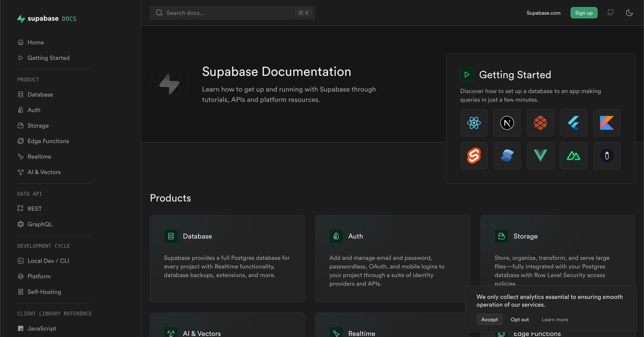Open Self-Hosting sidebar item
This screenshot has width=644, height=337.
point(44,292)
